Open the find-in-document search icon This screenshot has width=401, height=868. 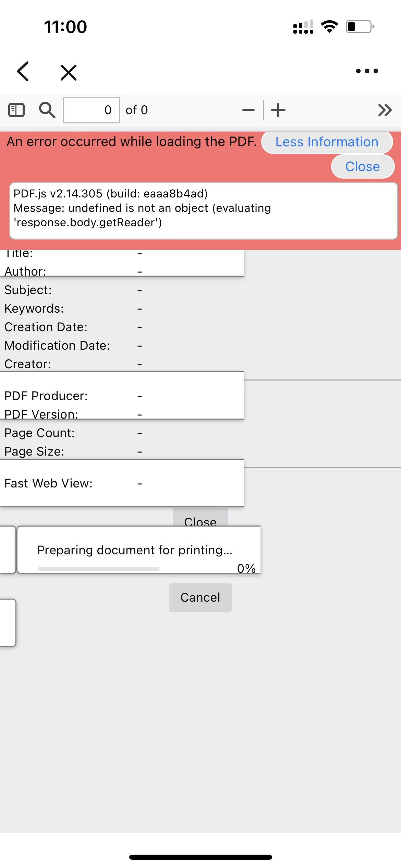[x=47, y=110]
